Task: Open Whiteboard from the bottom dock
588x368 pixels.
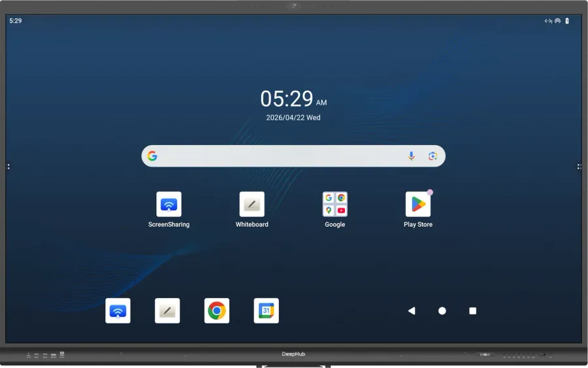Action: tap(167, 310)
